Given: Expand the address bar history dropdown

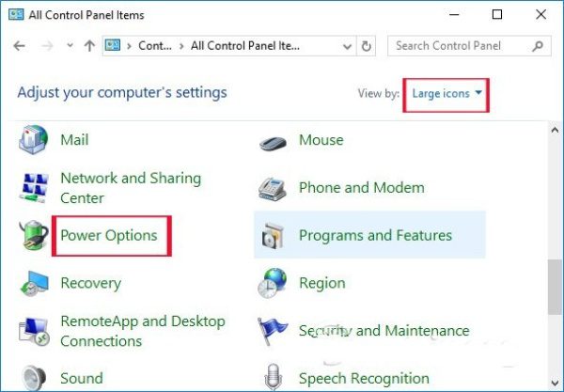Looking at the screenshot, I should point(347,46).
